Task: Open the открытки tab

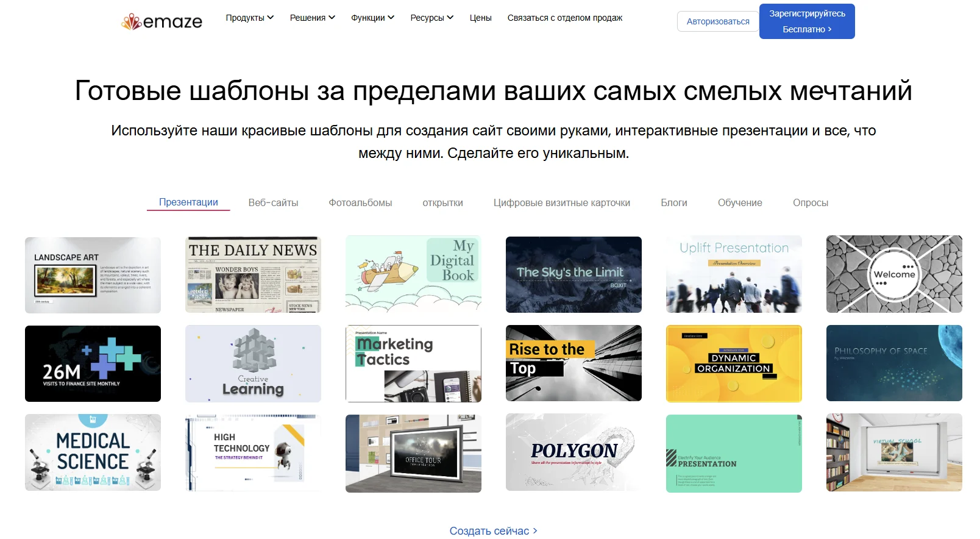Action: point(442,202)
